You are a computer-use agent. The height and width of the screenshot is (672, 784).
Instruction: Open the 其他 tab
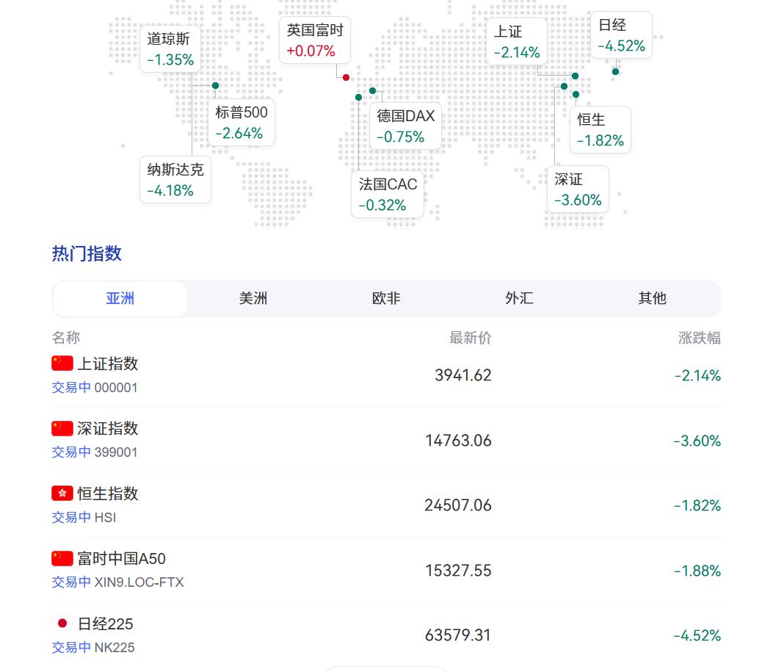point(652,299)
